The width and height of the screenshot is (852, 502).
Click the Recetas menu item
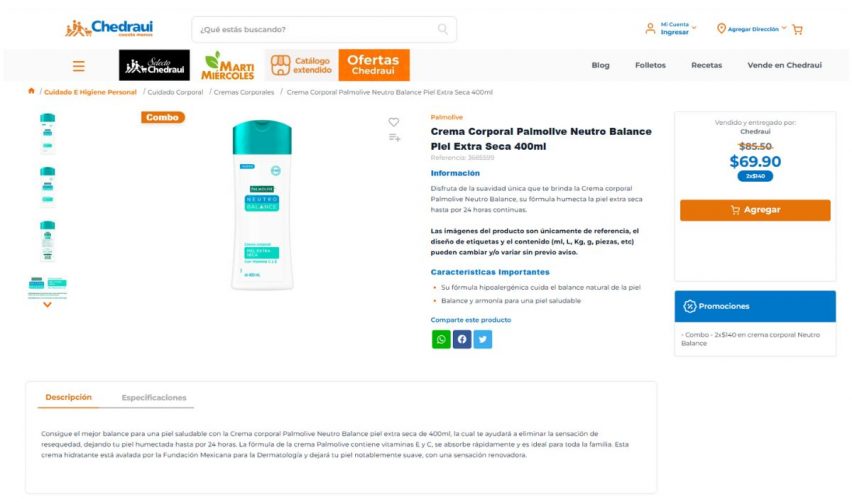tap(706, 65)
